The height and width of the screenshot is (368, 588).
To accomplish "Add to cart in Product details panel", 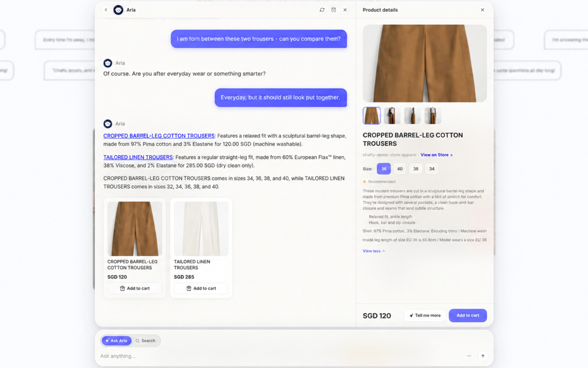I will pyautogui.click(x=468, y=315).
